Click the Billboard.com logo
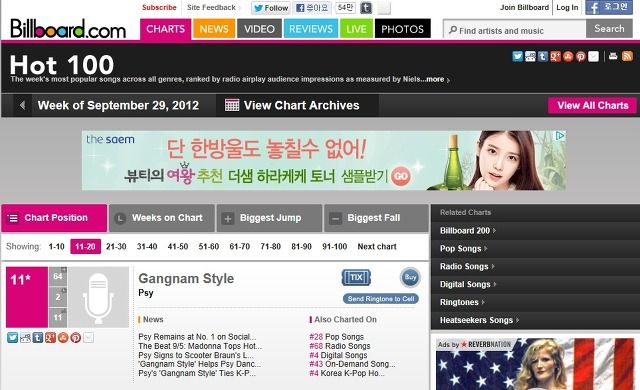Image resolution: width=640 pixels, height=390 pixels. pyautogui.click(x=68, y=29)
